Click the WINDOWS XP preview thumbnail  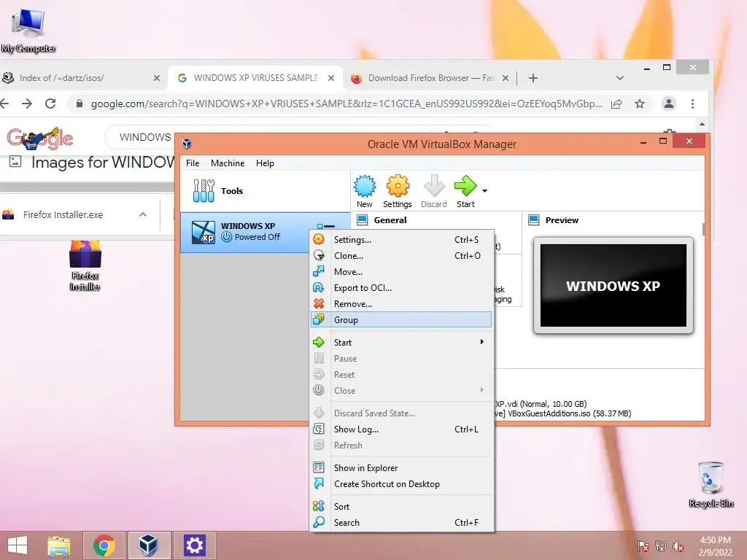pyautogui.click(x=613, y=285)
